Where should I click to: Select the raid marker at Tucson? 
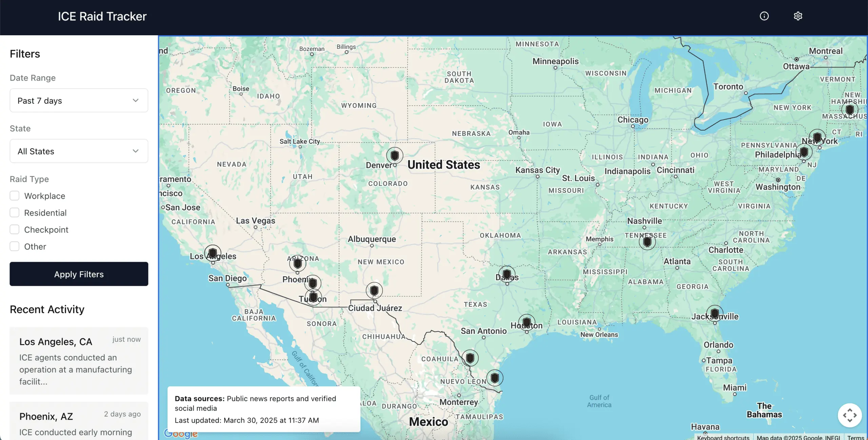313,297
